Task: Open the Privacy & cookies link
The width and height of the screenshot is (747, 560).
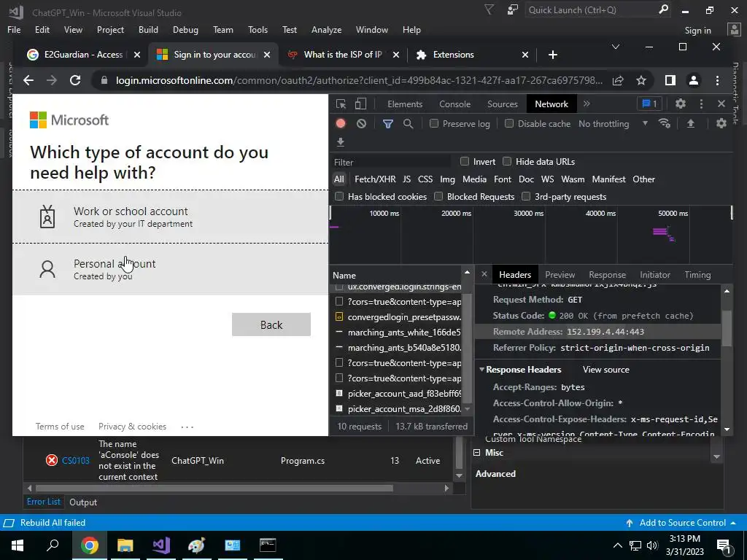Action: tap(133, 426)
